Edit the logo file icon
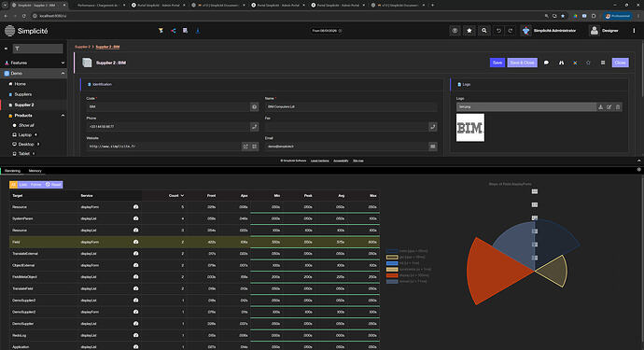644x350 pixels. pyautogui.click(x=609, y=106)
